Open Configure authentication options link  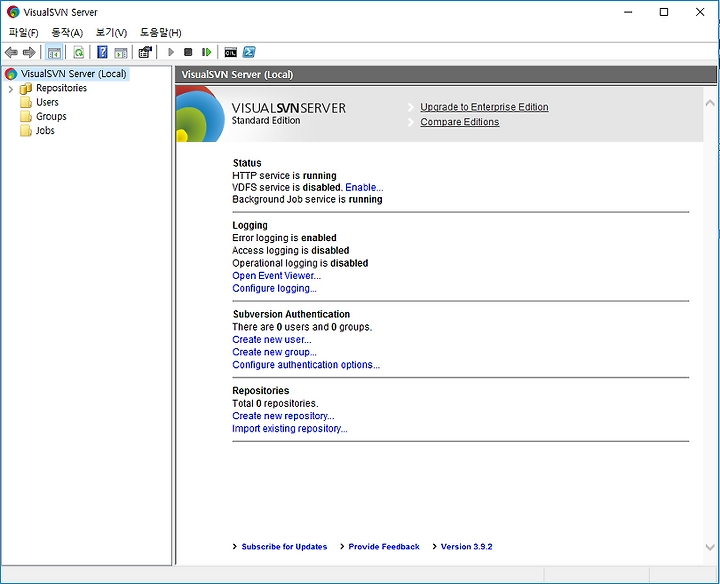306,365
